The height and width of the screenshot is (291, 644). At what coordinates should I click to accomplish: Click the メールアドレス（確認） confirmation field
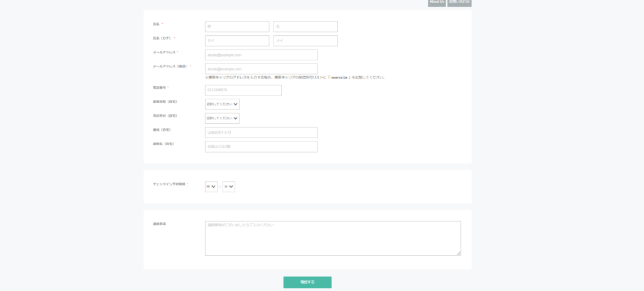tap(261, 69)
